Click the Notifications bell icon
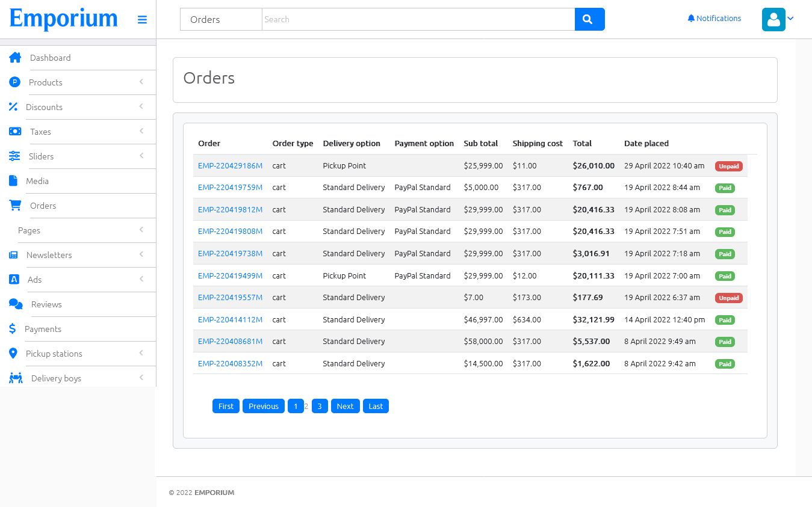 691,19
